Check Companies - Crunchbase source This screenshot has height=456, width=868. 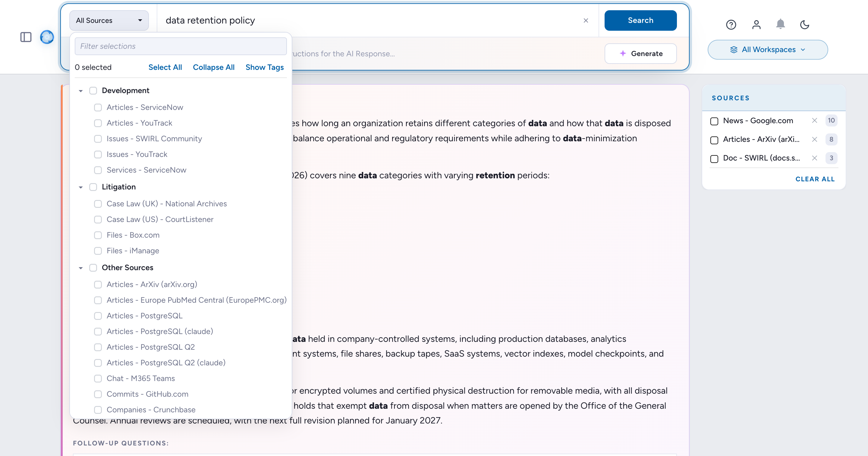[x=98, y=410]
